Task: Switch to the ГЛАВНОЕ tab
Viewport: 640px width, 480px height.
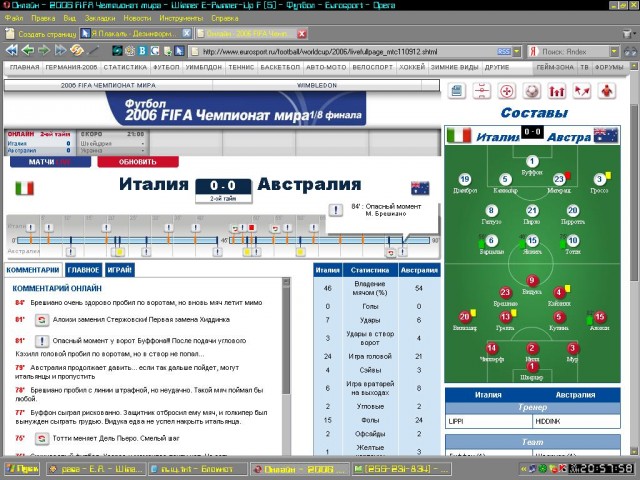Action: (83, 270)
